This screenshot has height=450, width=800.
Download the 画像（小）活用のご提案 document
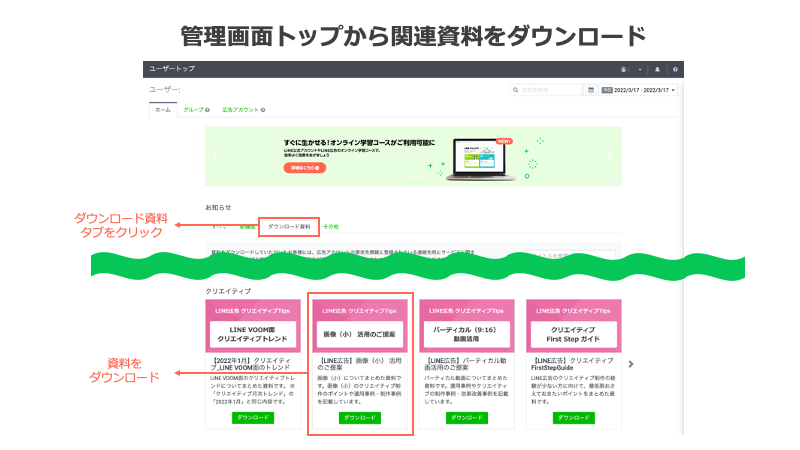(359, 417)
